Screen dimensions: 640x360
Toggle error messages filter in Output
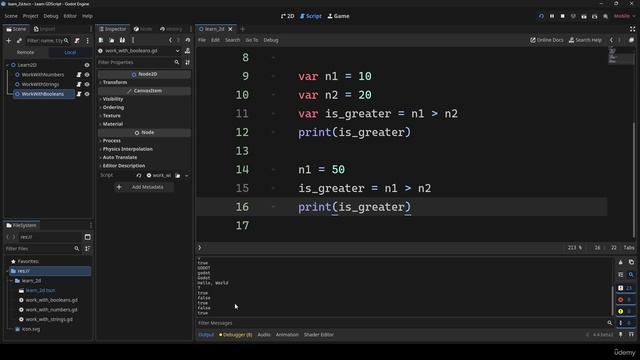tap(625, 300)
